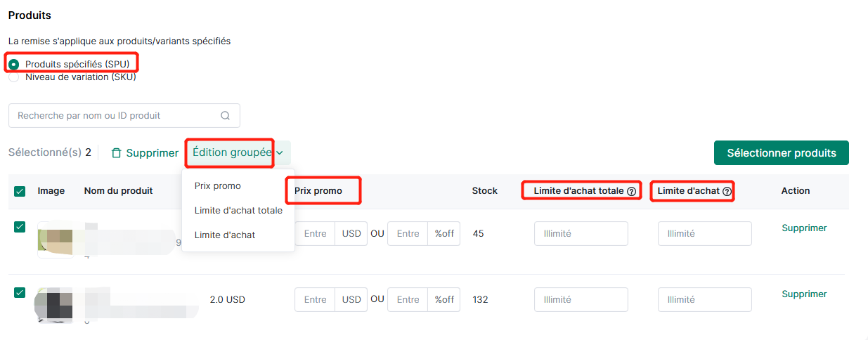Screen dimensions: 868x340
Task: Click first product's thumbnail image
Action: 55,240
